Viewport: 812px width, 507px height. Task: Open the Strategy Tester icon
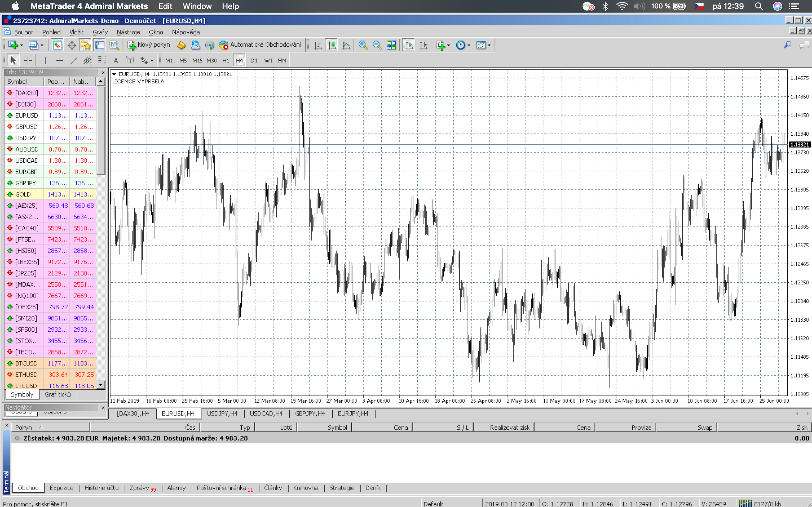[114, 44]
